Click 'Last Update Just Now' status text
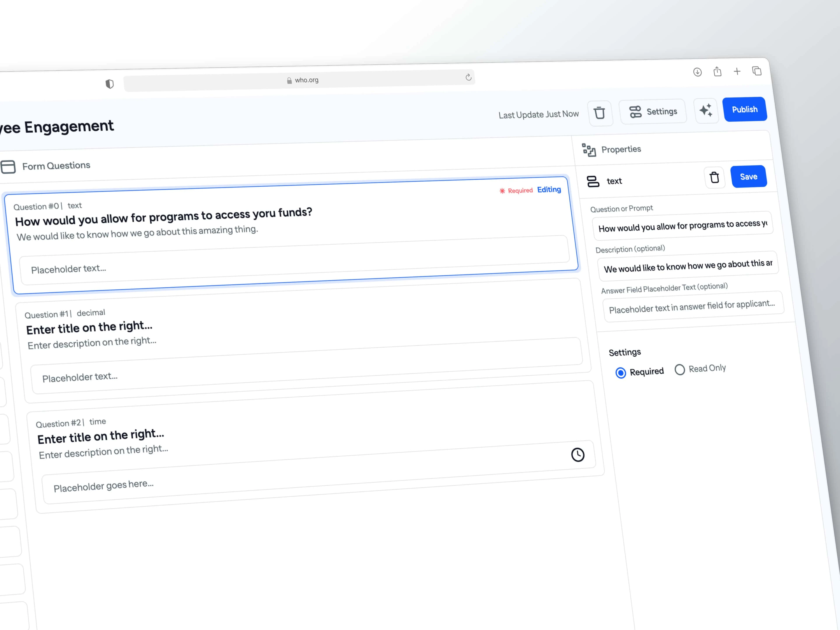The height and width of the screenshot is (630, 840). pyautogui.click(x=539, y=114)
